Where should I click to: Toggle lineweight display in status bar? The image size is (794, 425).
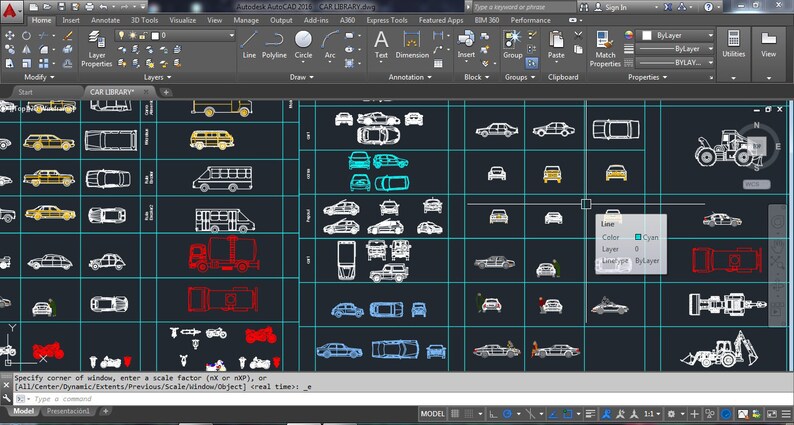[x=590, y=414]
